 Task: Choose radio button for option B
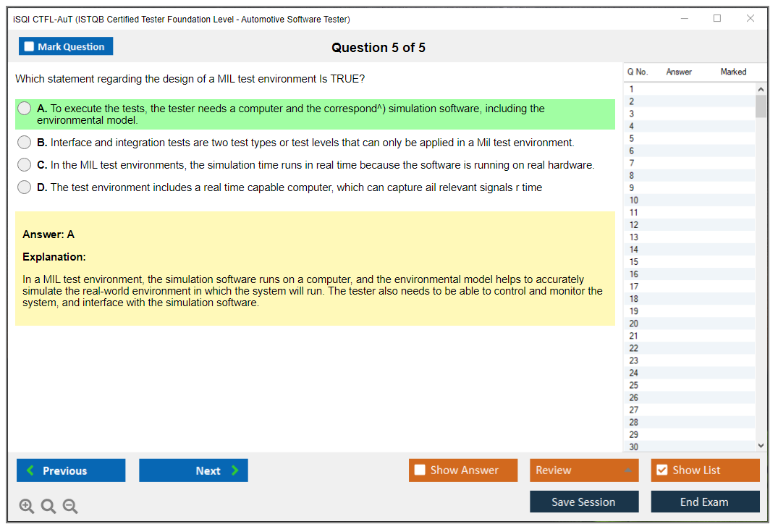(25, 143)
